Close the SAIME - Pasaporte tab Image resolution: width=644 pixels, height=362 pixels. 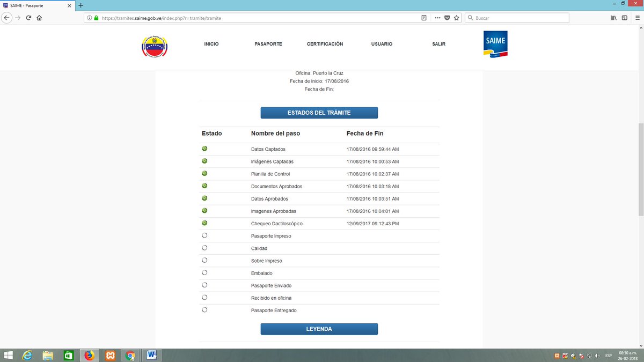69,5
